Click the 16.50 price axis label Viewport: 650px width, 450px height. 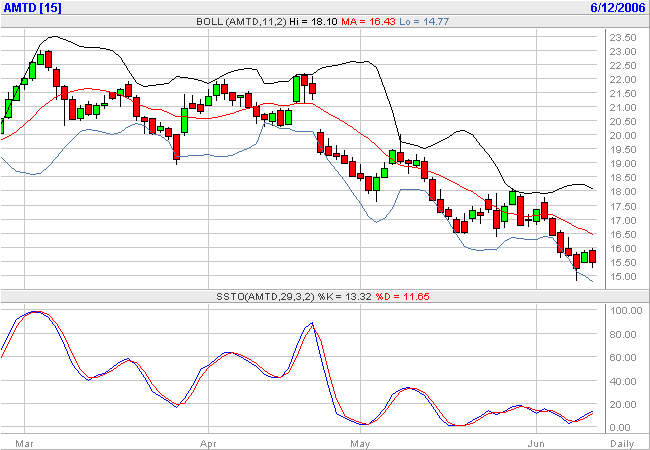click(623, 235)
